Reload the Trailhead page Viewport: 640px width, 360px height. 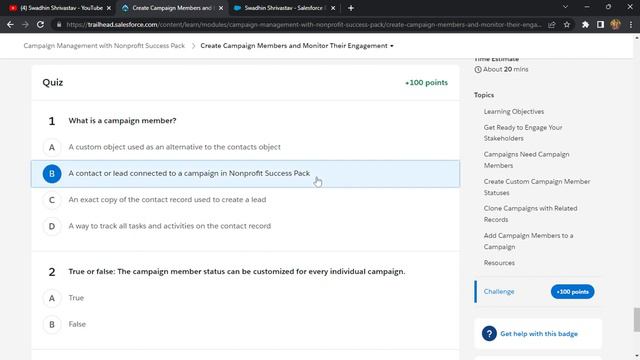[x=40, y=24]
